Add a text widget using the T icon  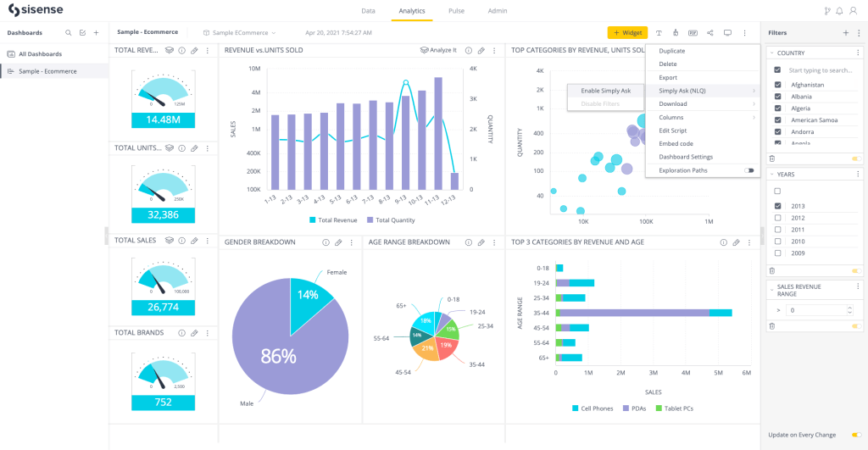[x=659, y=32]
